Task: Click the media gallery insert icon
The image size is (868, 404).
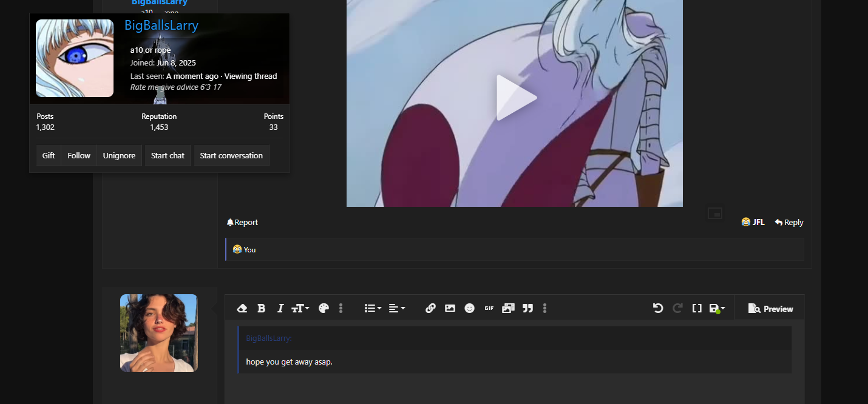Action: [x=508, y=308]
